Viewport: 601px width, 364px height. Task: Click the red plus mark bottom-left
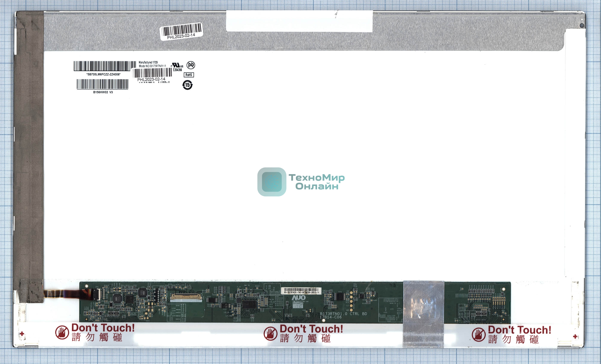pyautogui.click(x=22, y=333)
